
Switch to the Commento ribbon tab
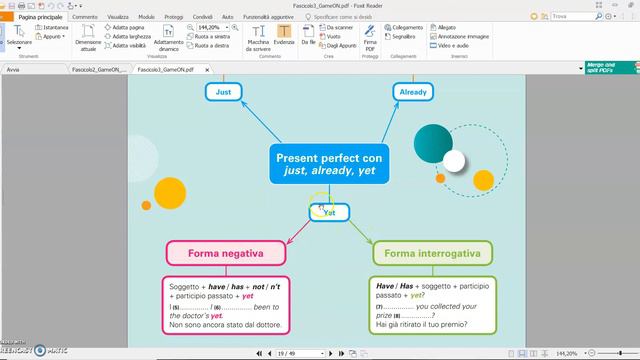point(85,17)
